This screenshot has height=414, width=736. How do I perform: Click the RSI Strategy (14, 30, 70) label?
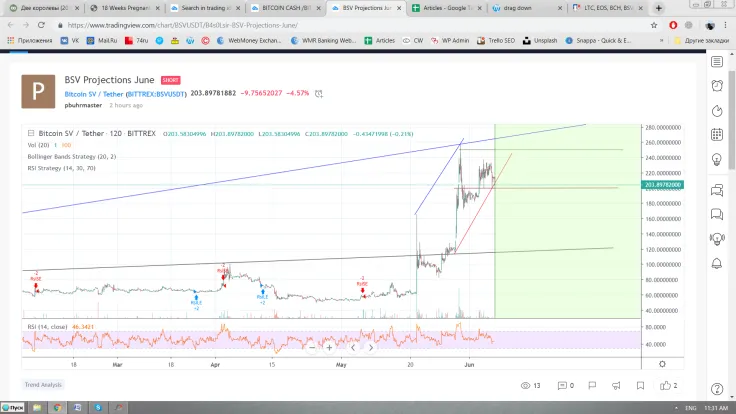click(x=61, y=168)
